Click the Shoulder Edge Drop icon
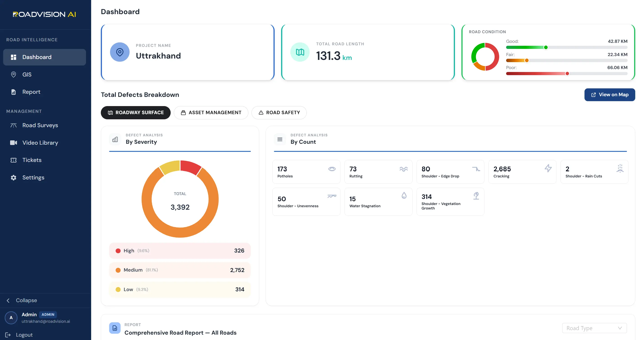Viewport: 644px width, 340px height. click(476, 169)
